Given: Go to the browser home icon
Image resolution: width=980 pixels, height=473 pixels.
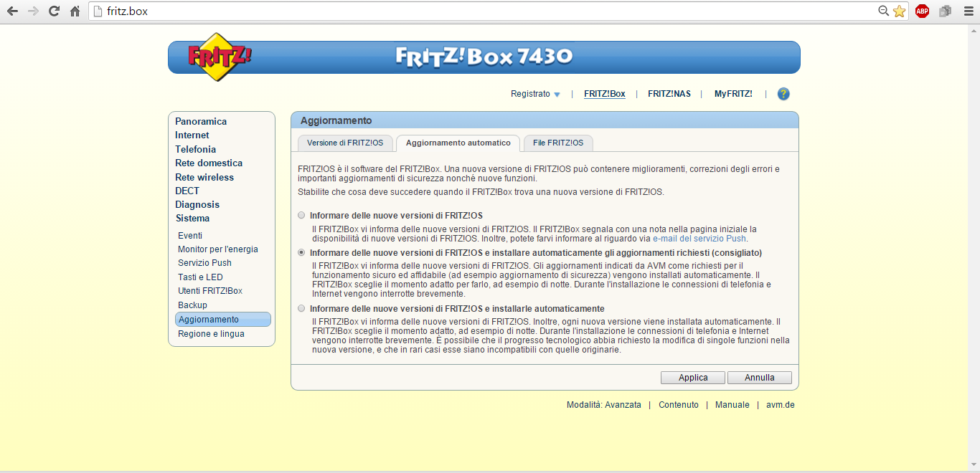Looking at the screenshot, I should 75,11.
